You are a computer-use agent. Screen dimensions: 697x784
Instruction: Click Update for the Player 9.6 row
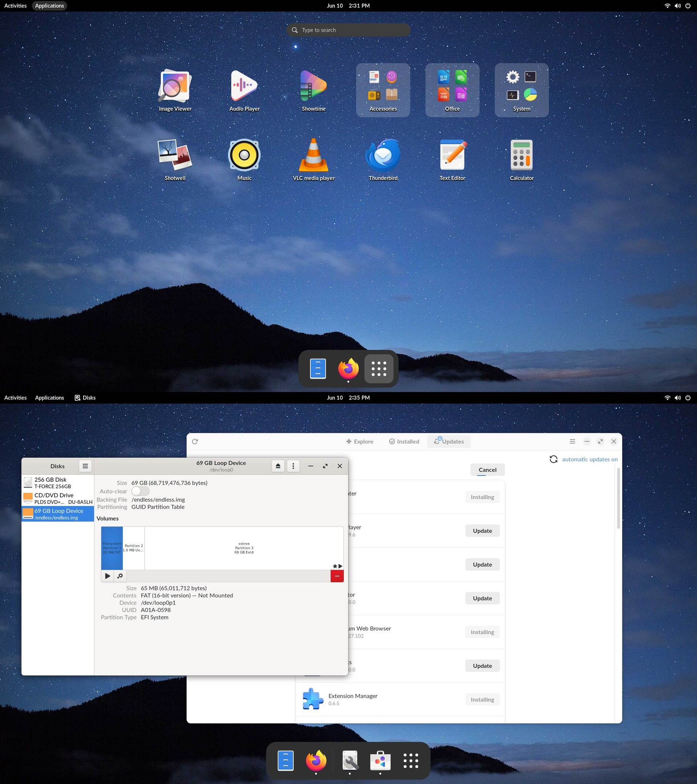pyautogui.click(x=482, y=531)
